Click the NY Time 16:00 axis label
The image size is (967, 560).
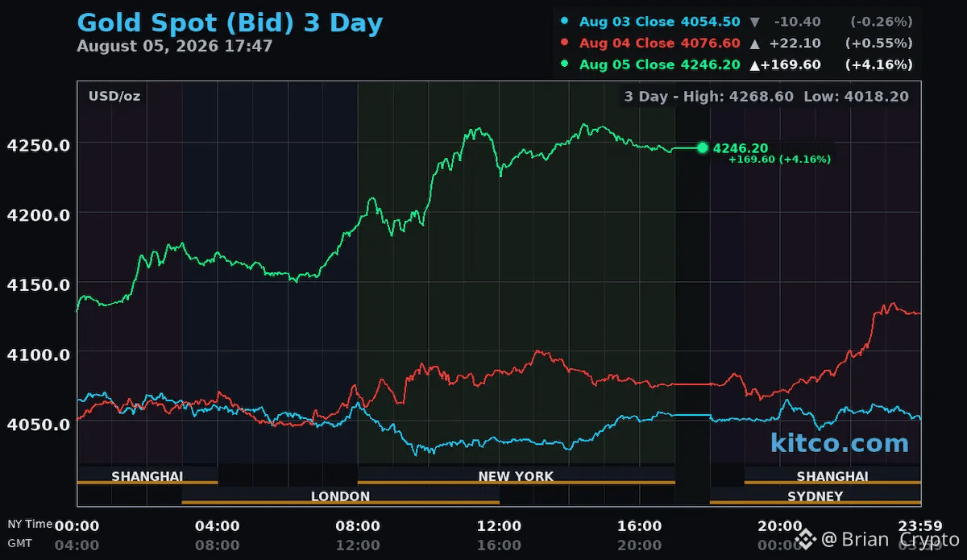point(639,526)
